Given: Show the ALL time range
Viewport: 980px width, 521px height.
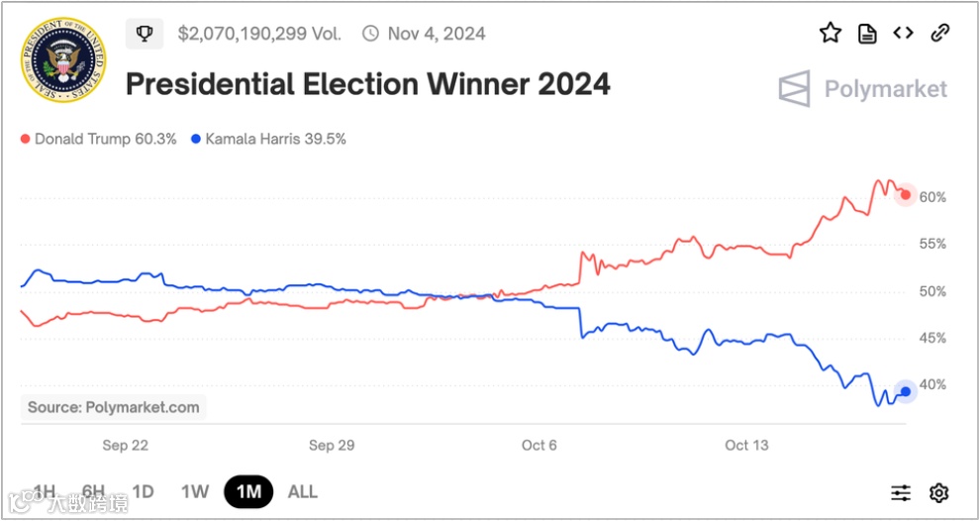Looking at the screenshot, I should coord(303,491).
